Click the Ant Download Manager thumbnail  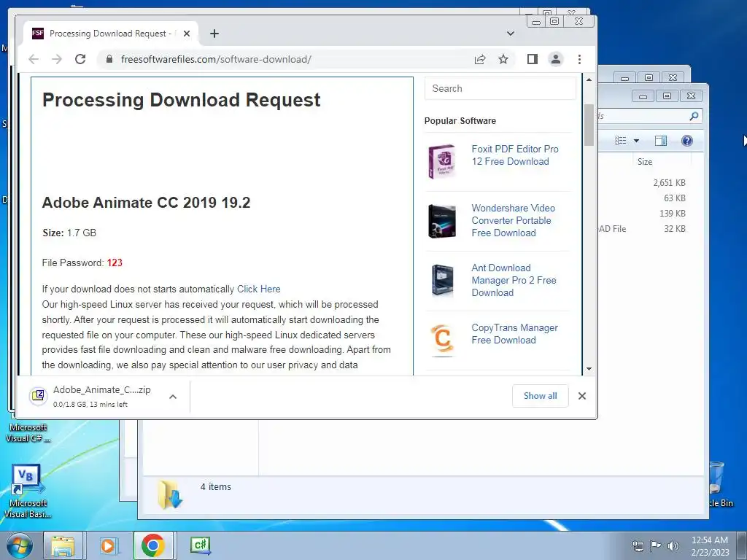441,281
